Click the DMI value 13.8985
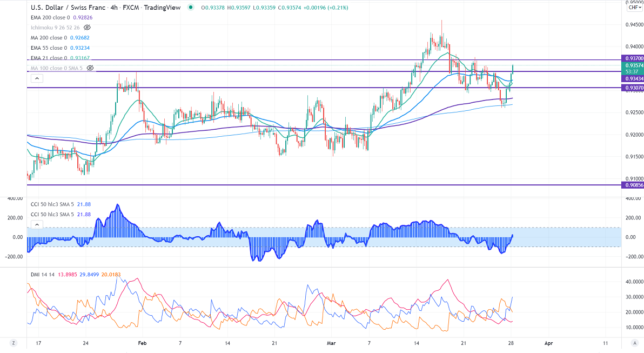The height and width of the screenshot is (353, 644). (68, 275)
